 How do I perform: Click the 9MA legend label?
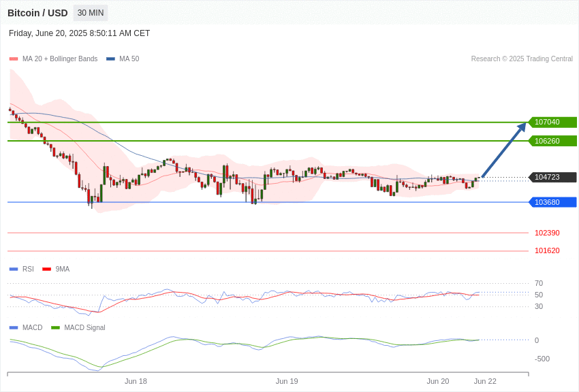[x=63, y=269]
